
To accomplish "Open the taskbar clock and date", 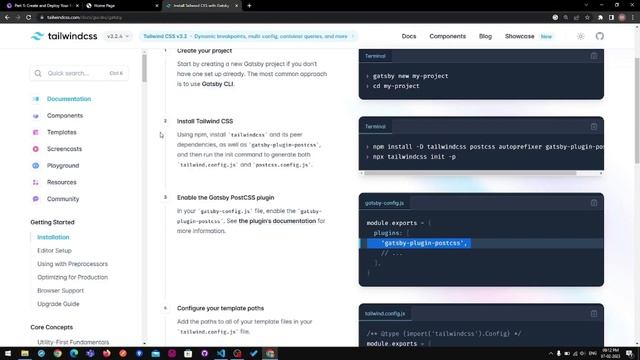I will (611, 353).
